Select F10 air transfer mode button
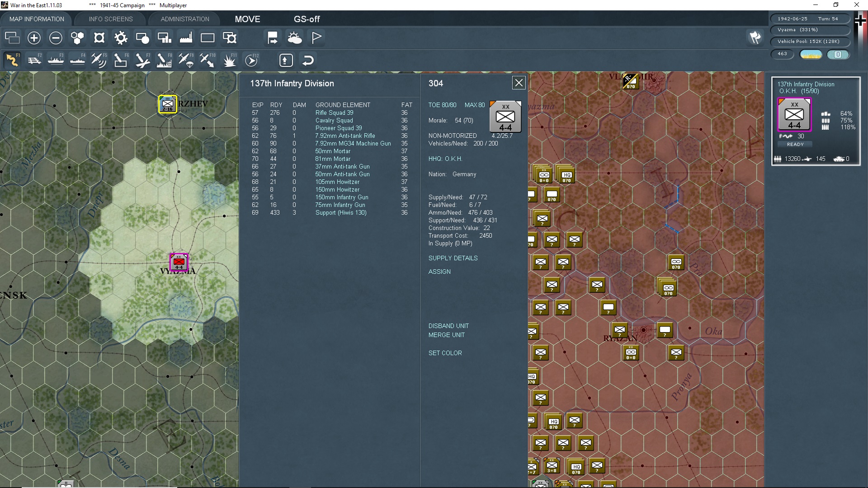The image size is (868, 488). click(208, 60)
